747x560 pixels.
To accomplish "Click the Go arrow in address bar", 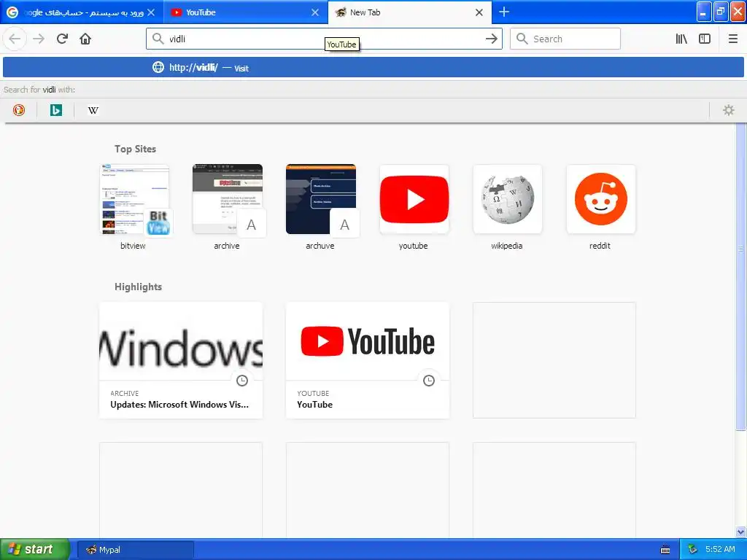I will [492, 39].
